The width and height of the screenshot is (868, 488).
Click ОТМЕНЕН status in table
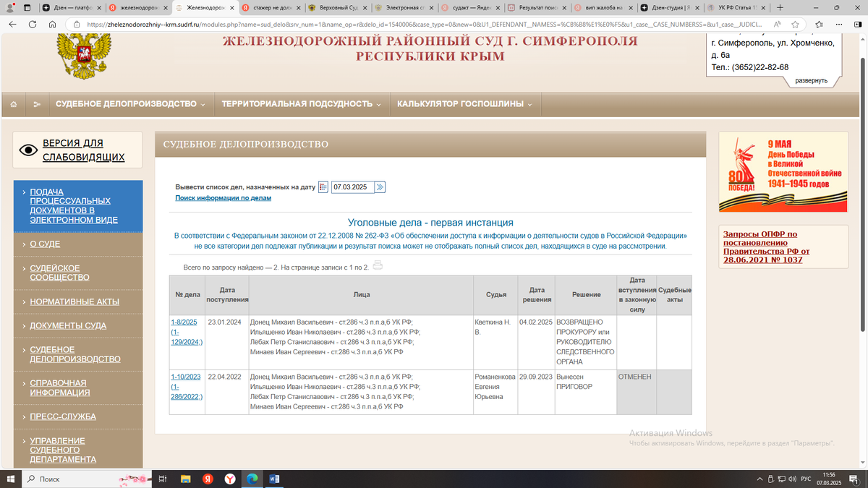[x=634, y=377]
